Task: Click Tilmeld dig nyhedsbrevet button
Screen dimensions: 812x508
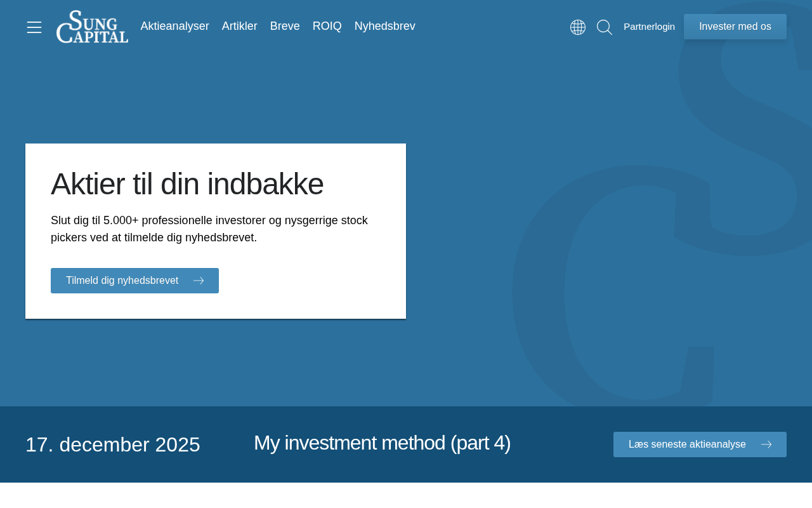Action: (134, 281)
